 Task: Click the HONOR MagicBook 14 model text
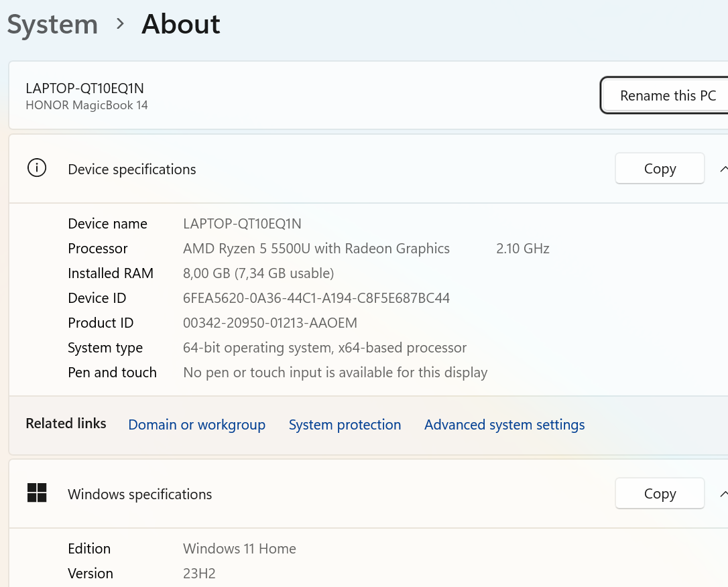(x=87, y=105)
